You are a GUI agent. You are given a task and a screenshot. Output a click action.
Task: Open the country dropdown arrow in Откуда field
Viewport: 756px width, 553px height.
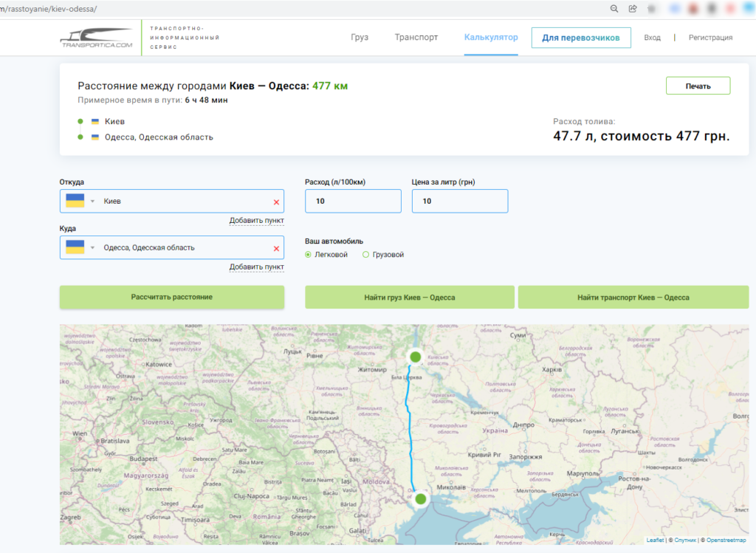point(92,201)
